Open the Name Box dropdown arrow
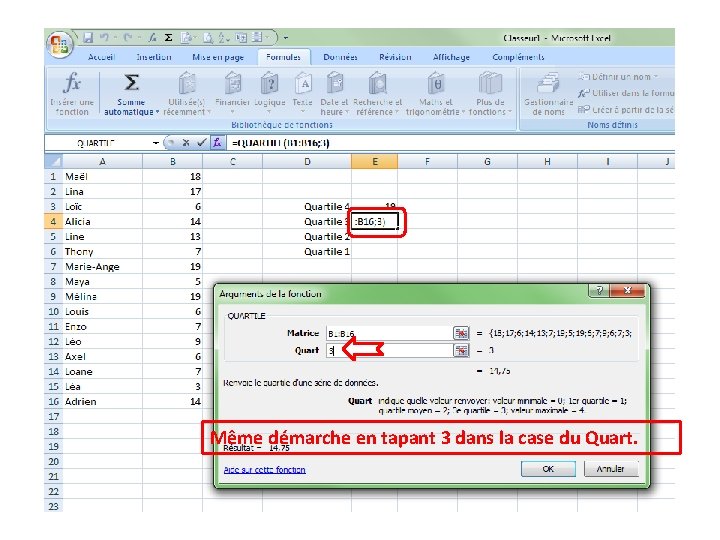This screenshot has height=540, width=720. (156, 143)
